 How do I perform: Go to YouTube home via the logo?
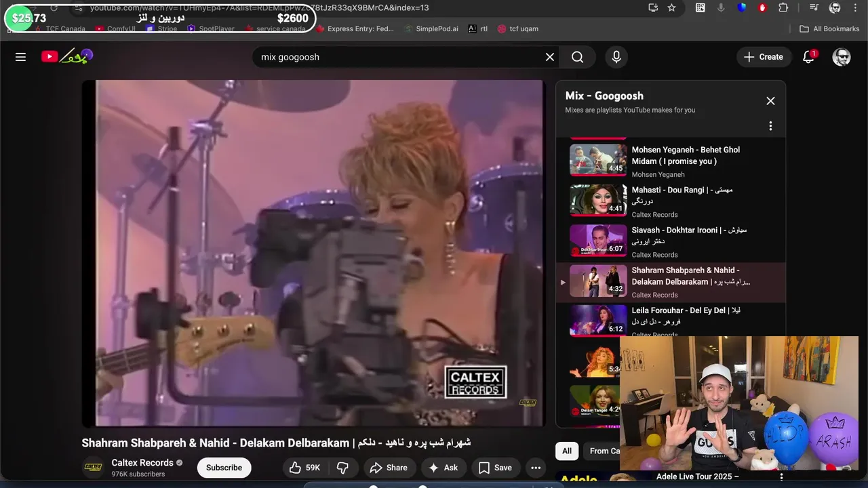[66, 56]
